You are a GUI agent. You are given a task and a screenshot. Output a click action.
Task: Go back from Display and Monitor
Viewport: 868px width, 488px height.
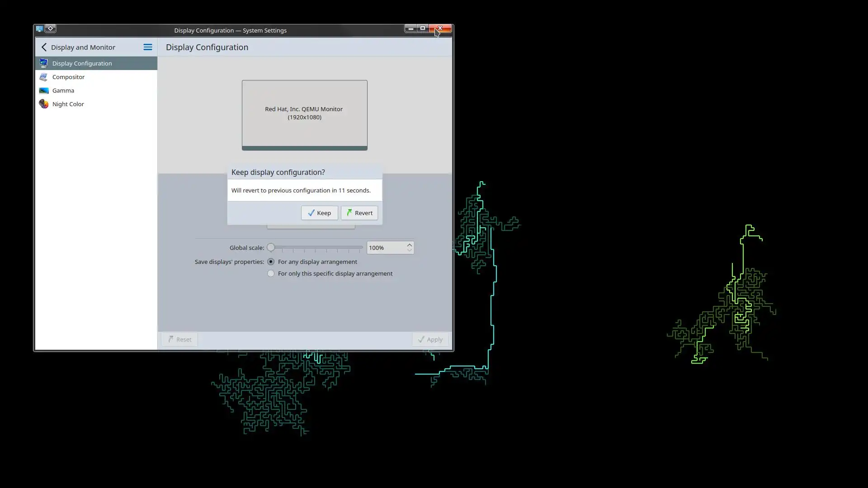(x=44, y=47)
